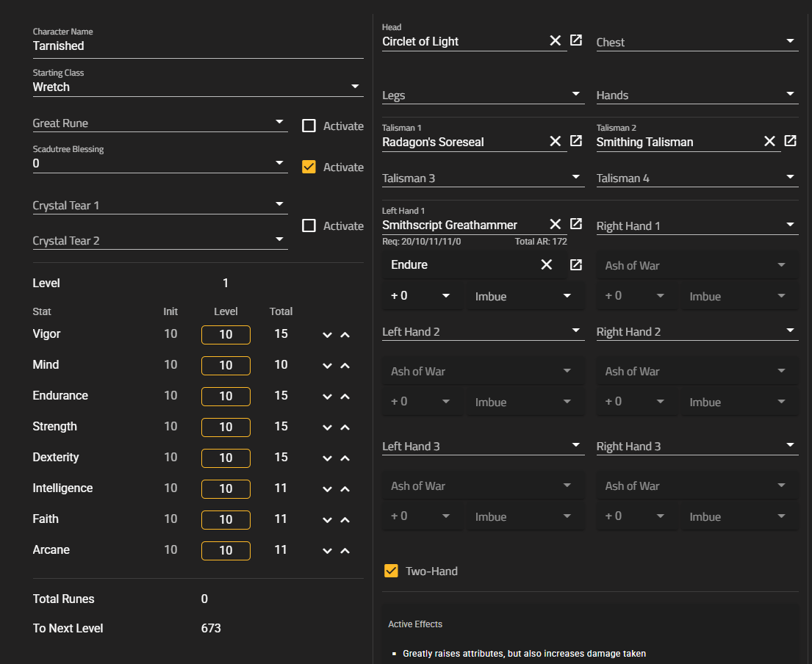Click the Strength level input box
The width and height of the screenshot is (812, 664).
click(226, 427)
